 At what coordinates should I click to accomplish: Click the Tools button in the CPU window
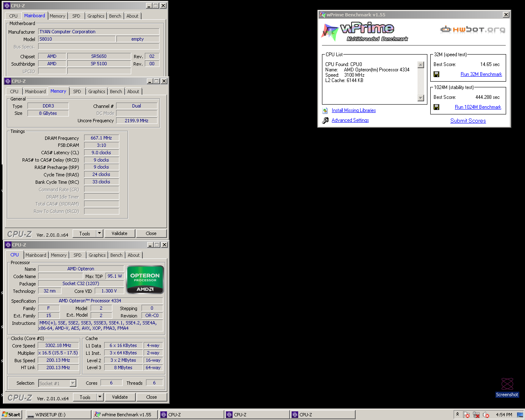[85, 397]
